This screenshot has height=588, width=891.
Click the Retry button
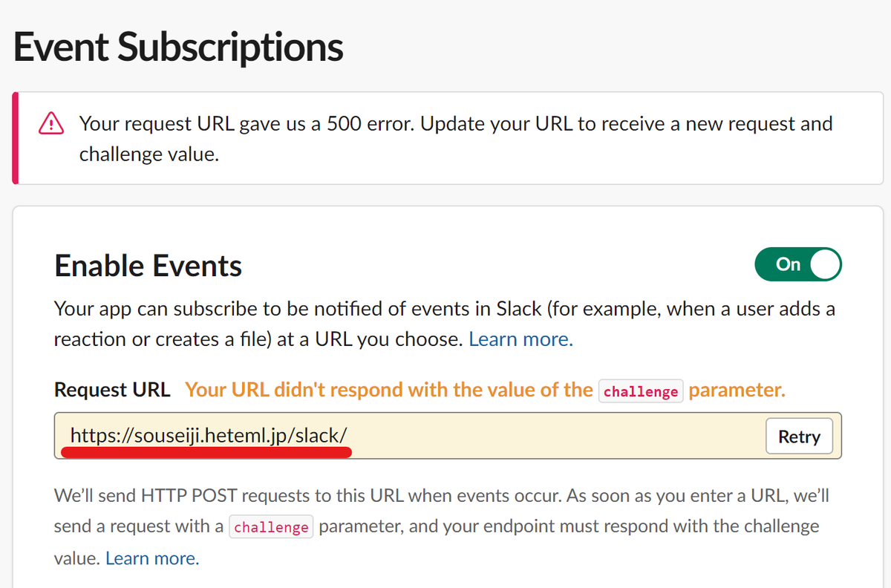tap(799, 437)
